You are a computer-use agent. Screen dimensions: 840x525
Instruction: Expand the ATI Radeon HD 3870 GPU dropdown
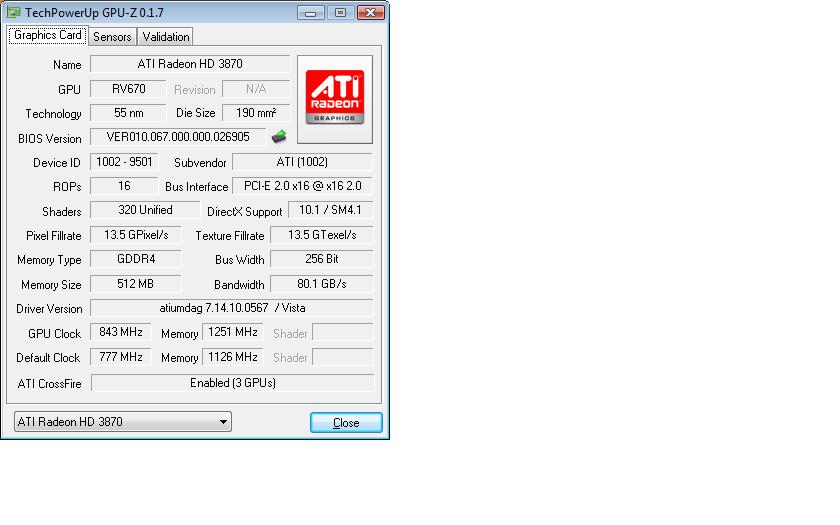pyautogui.click(x=123, y=422)
